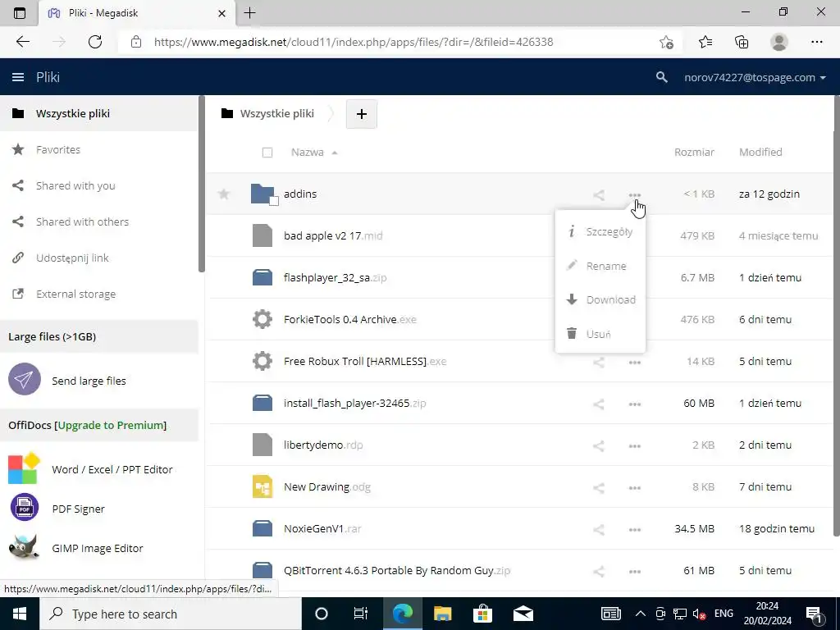Screen dimensions: 840x630
Task: Sort files by Rozmiar column
Action: [x=694, y=152]
